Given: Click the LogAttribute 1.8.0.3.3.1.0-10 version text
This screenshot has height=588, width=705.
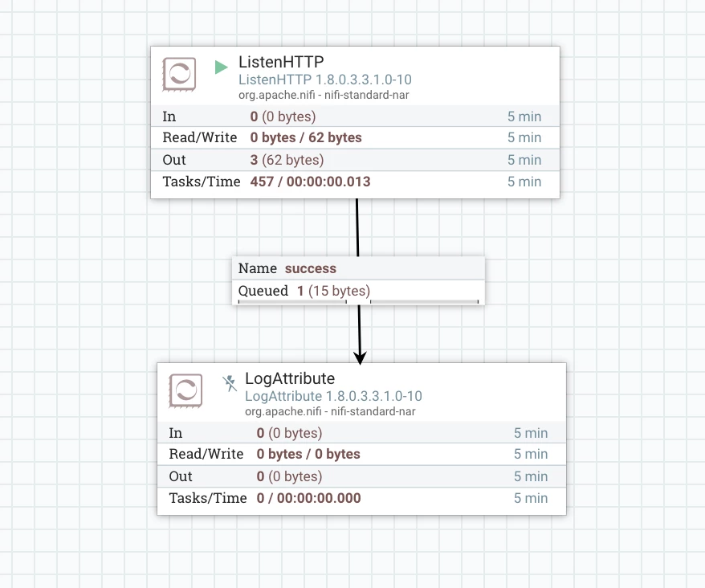Looking at the screenshot, I should (x=333, y=396).
